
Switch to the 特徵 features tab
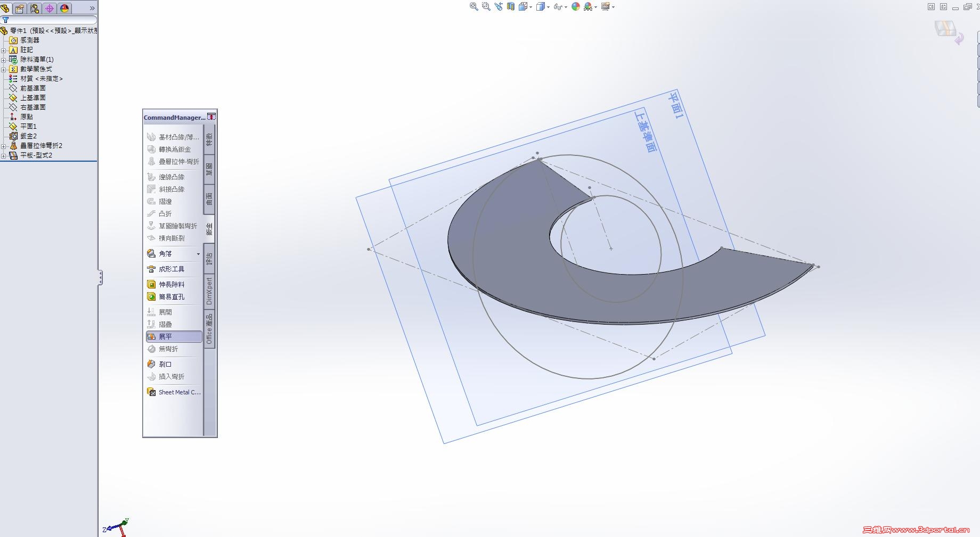tap(209, 139)
